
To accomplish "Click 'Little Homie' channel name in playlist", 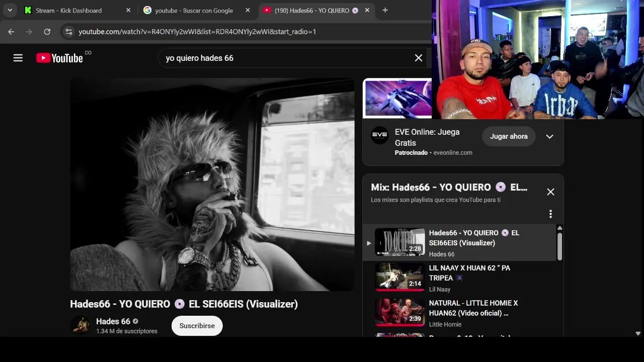I will 445,325.
